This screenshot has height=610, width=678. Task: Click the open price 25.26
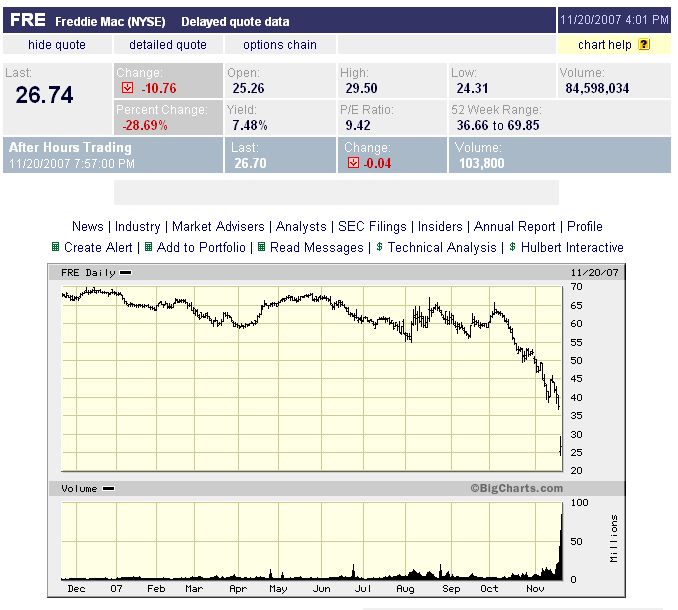pos(248,88)
